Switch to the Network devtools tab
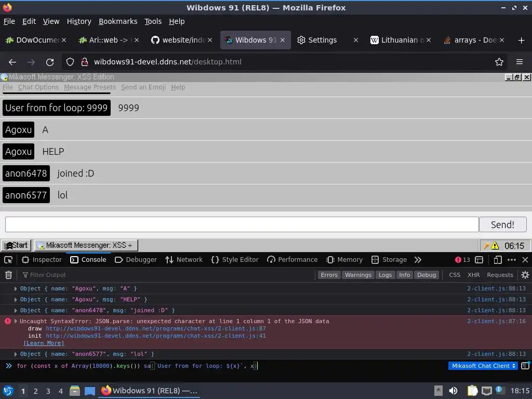This screenshot has width=532, height=399. (184, 260)
